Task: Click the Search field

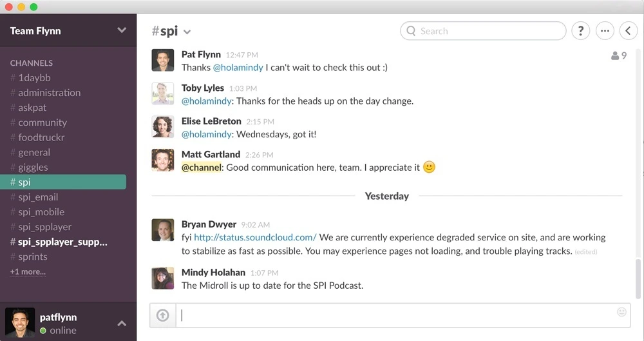Action: [483, 31]
